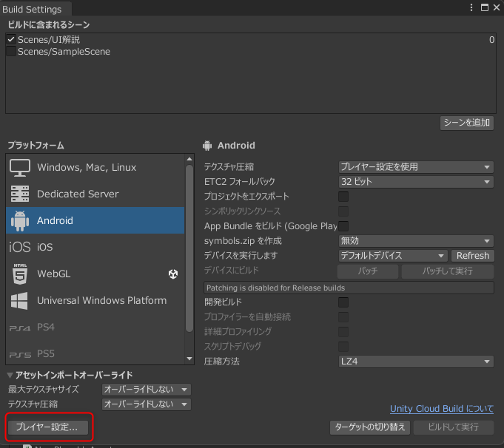Select Dedicated Server platform

pos(95,194)
